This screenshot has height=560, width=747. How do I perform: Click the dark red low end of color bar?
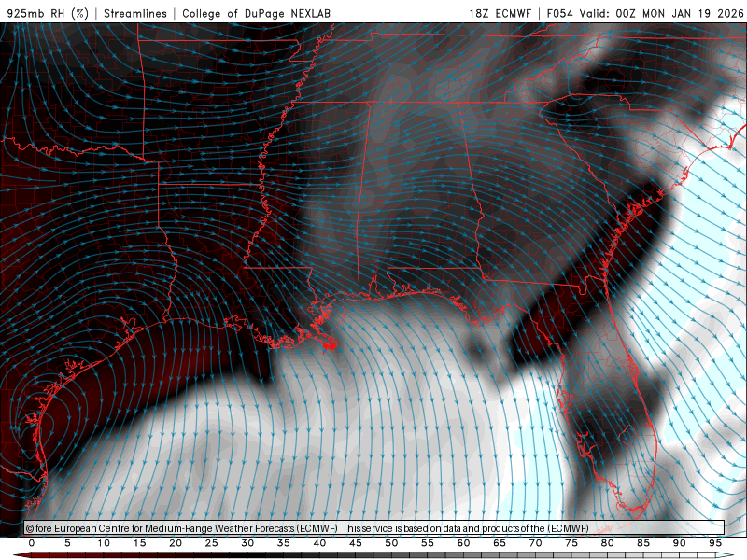point(22,555)
